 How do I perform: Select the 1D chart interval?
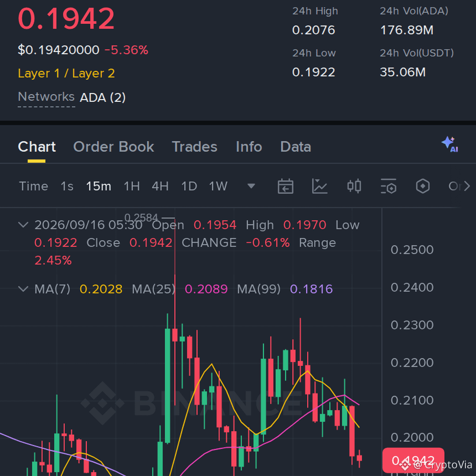[189, 186]
